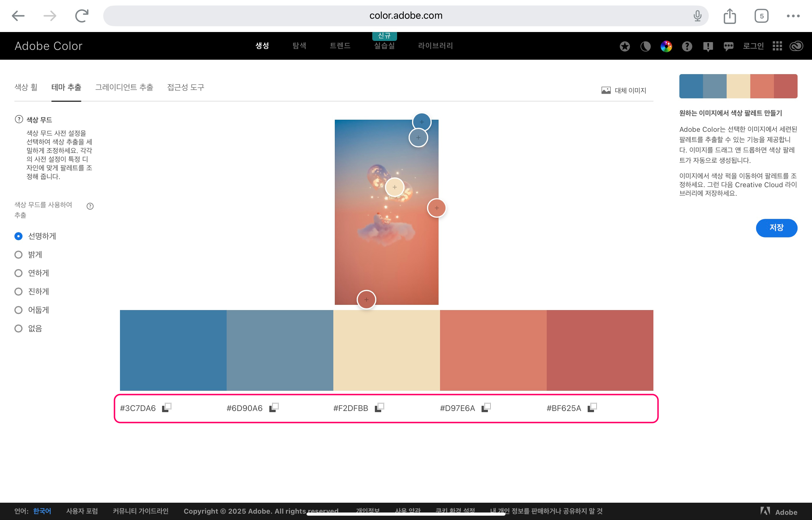Open the Adobe apps grid icon
The height and width of the screenshot is (520, 812).
click(x=777, y=46)
